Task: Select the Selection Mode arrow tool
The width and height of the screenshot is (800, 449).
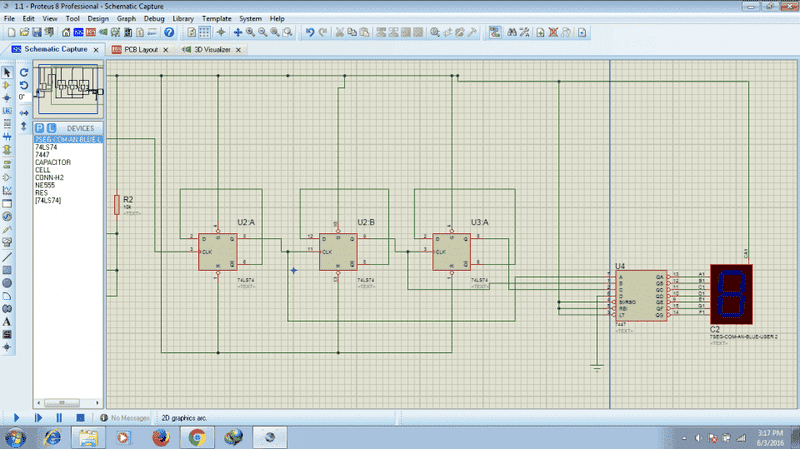Action: pyautogui.click(x=8, y=72)
